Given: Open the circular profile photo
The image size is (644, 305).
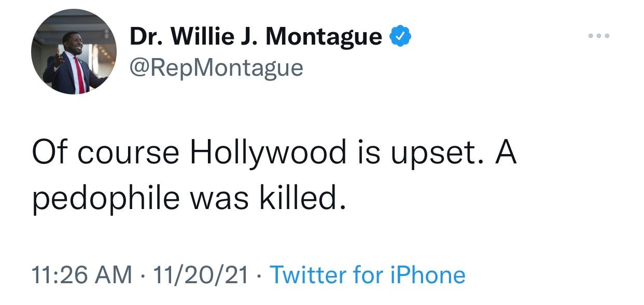Looking at the screenshot, I should point(74,52).
